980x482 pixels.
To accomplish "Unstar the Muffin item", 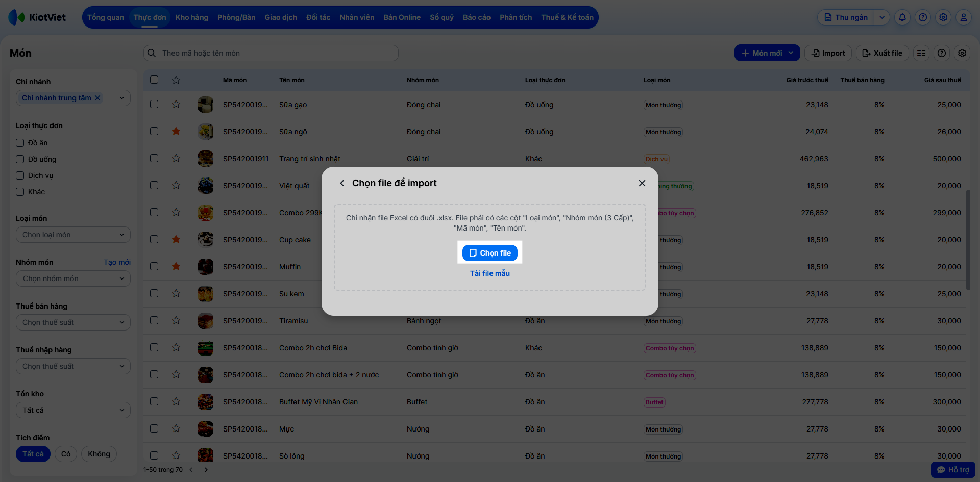I will coord(176,266).
